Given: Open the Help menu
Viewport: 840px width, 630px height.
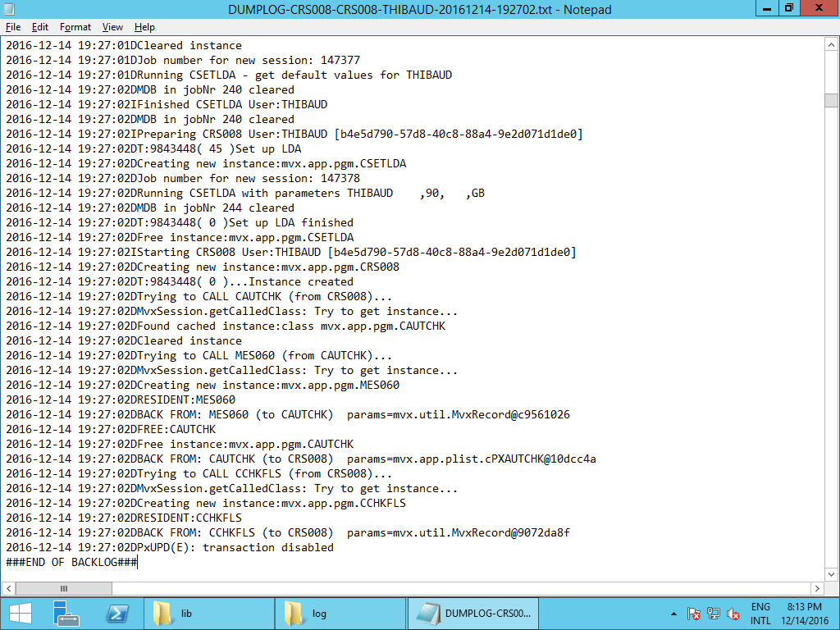Looking at the screenshot, I should point(144,27).
